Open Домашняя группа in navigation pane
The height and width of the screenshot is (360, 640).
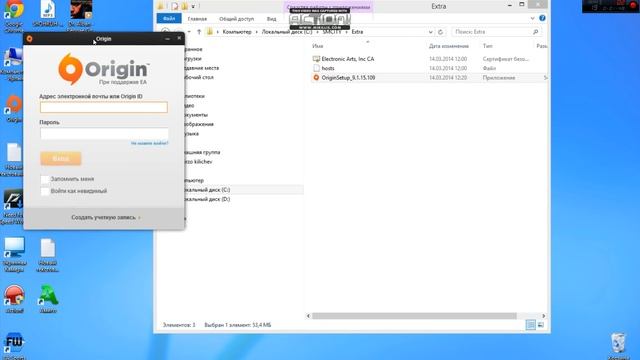click(202, 152)
